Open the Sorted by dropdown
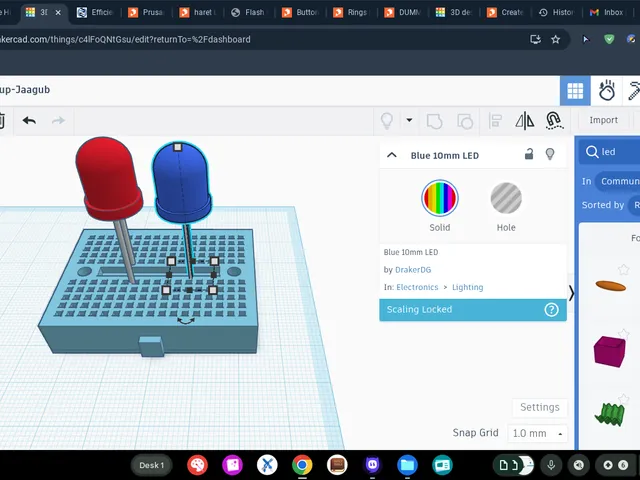 (x=634, y=205)
